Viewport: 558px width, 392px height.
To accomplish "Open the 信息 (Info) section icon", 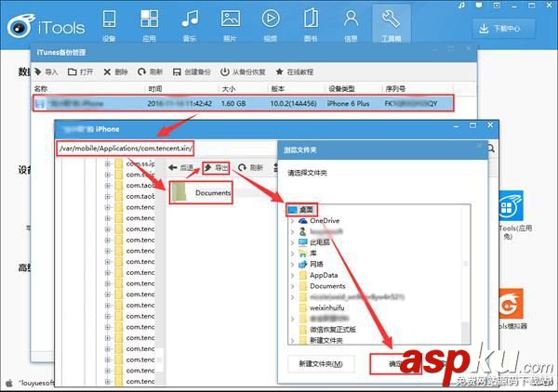I will coord(351,26).
